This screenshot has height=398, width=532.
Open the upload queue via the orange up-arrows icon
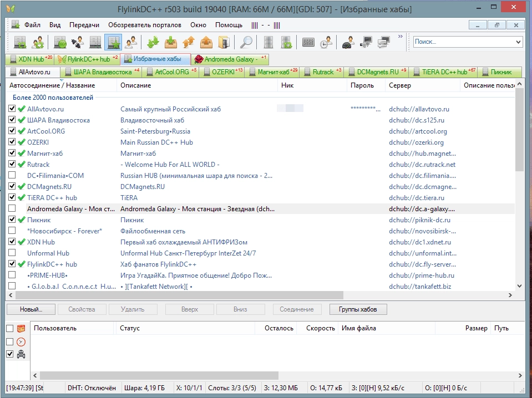189,42
